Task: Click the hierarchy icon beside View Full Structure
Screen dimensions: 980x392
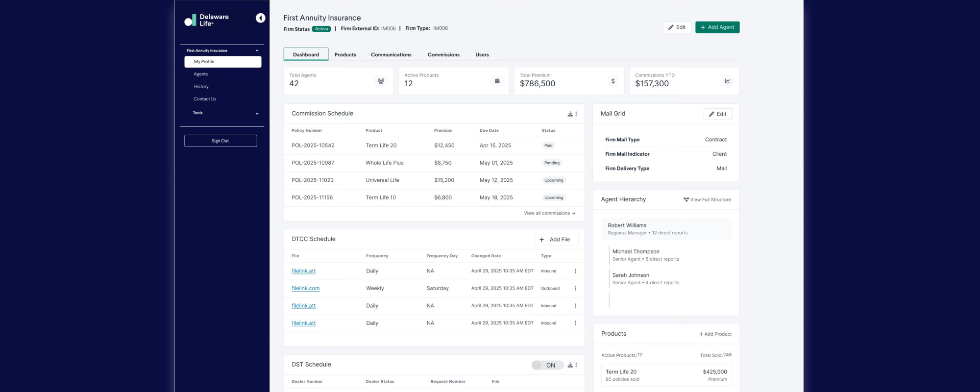Action: click(x=686, y=200)
